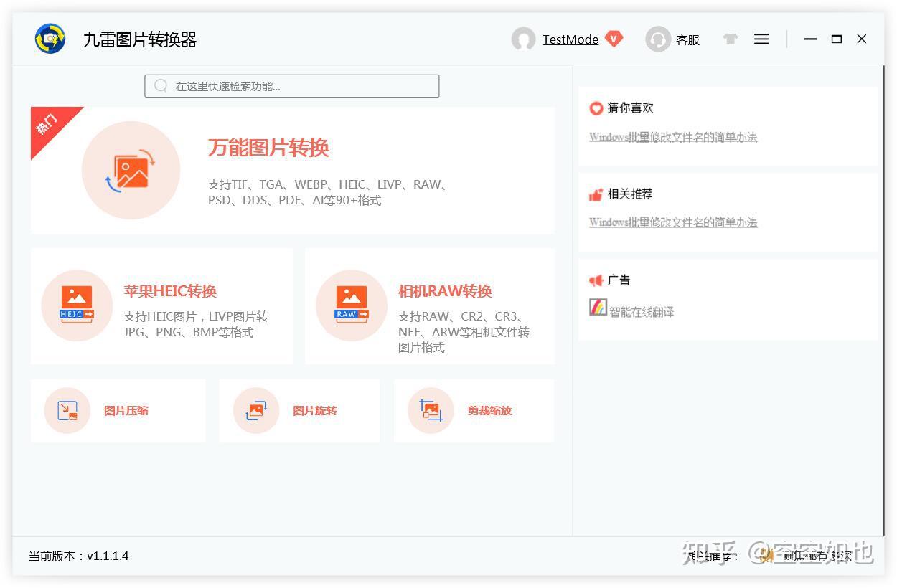Open the Windows批量修改文件名 article under 猜你喜欢
This screenshot has width=897, height=588.
(673, 136)
